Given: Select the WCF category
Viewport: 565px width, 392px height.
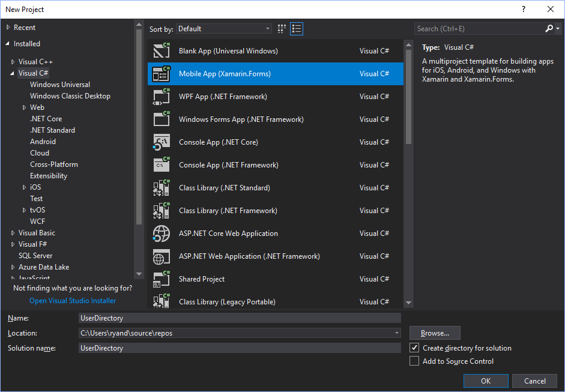Looking at the screenshot, I should tap(37, 222).
